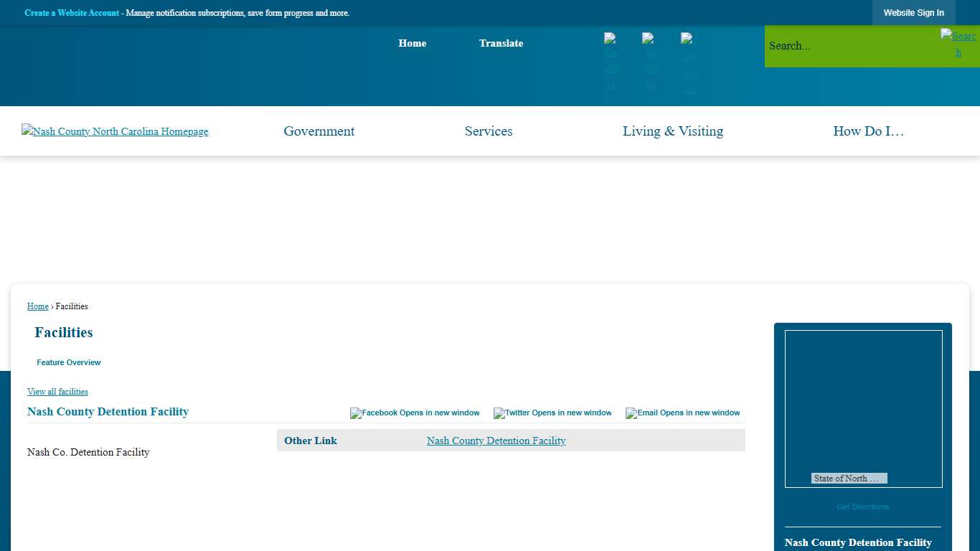The image size is (980, 551).
Task: Share facility via Twitter icon
Action: (552, 413)
